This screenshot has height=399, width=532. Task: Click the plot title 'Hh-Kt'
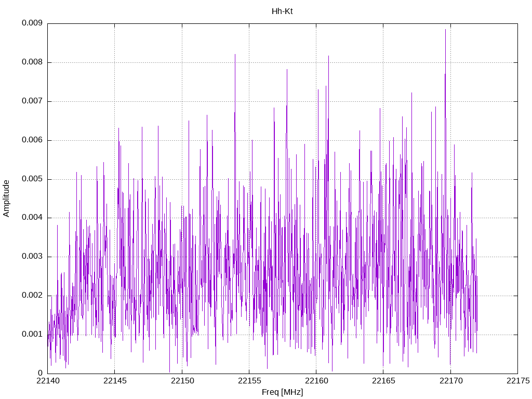point(282,11)
